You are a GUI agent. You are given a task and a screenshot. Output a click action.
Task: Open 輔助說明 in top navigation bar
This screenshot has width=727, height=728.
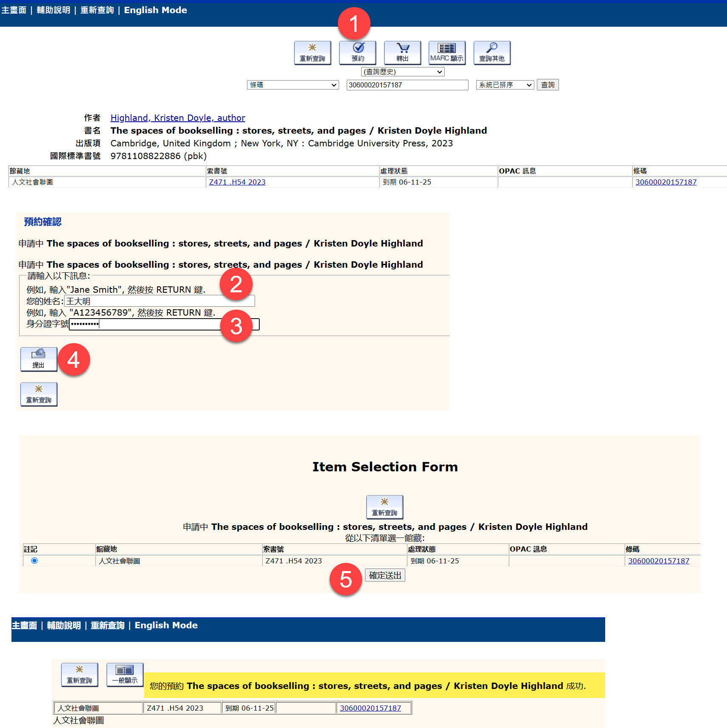(x=53, y=10)
